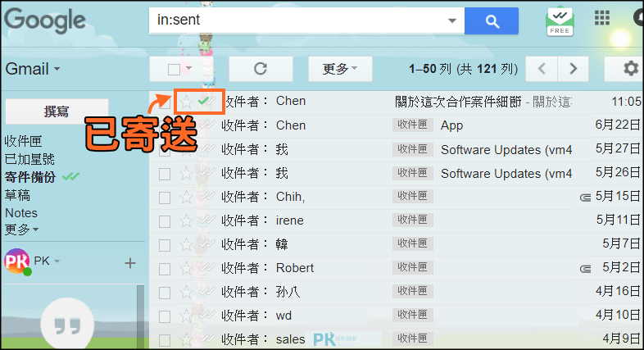
Task: Click the attachment icon on 5月15日 row
Action: point(585,198)
